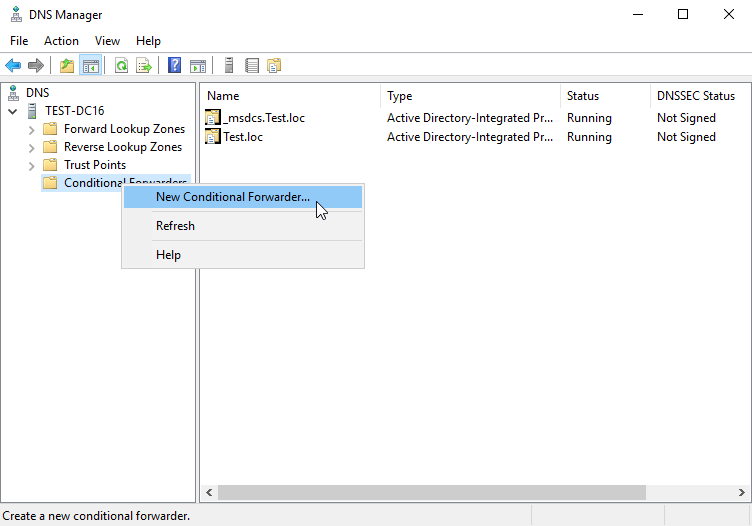Click the horizontal scrollbar thumb
This screenshot has height=526, width=752.
click(432, 492)
